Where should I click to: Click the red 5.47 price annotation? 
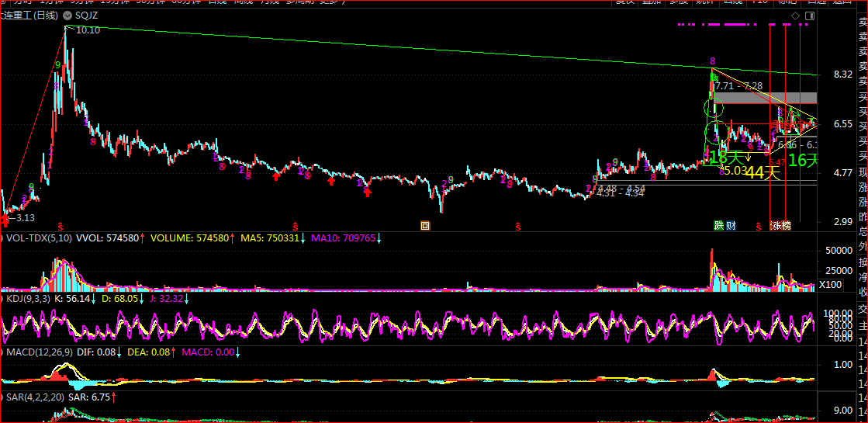point(777,161)
